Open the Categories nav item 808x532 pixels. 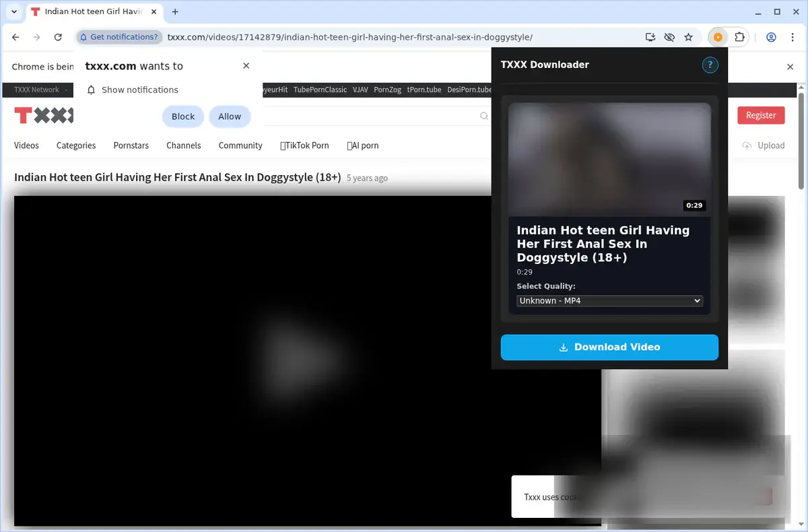[76, 145]
